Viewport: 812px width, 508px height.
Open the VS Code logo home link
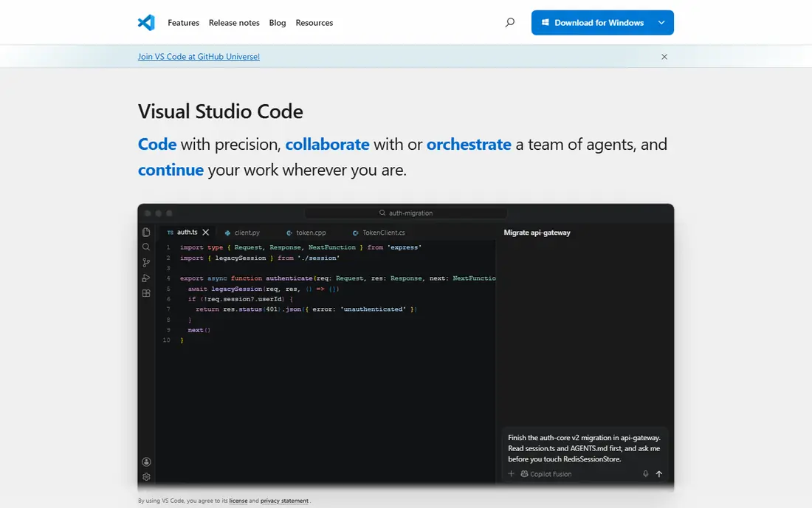[146, 22]
